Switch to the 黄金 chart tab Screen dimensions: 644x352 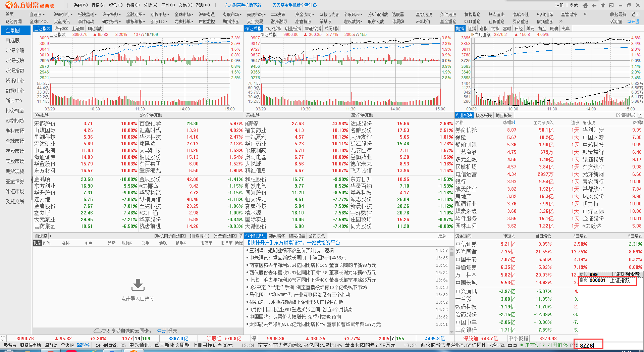(542, 29)
